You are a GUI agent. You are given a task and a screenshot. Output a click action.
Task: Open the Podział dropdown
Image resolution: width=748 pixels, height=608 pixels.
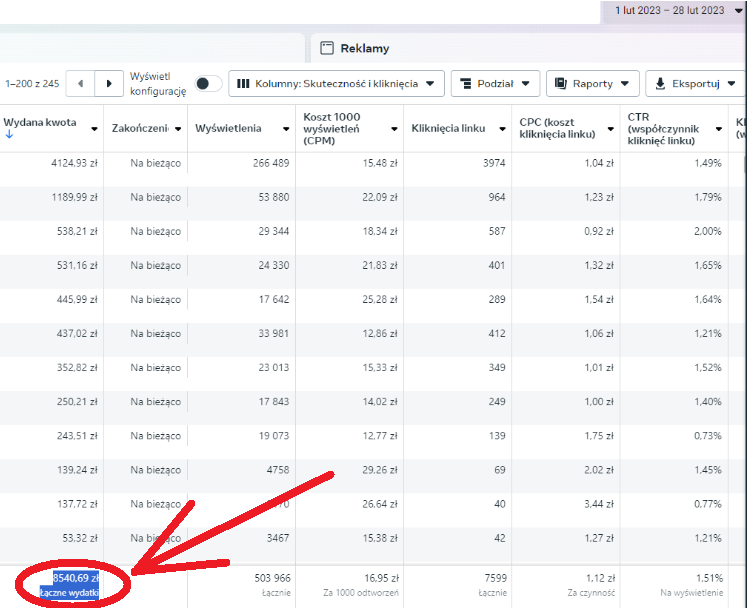[x=495, y=83]
